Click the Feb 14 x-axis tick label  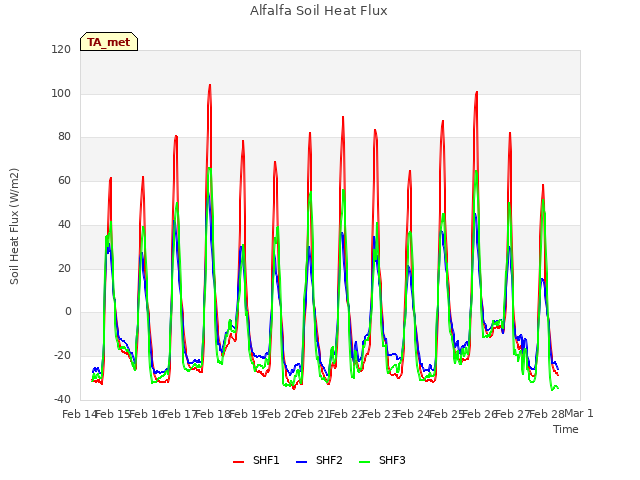click(x=79, y=414)
